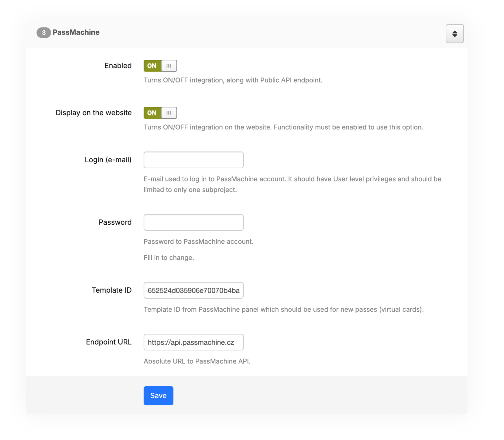The image size is (504, 440).
Task: Click the green ON of Display on website switch
Action: click(x=152, y=113)
